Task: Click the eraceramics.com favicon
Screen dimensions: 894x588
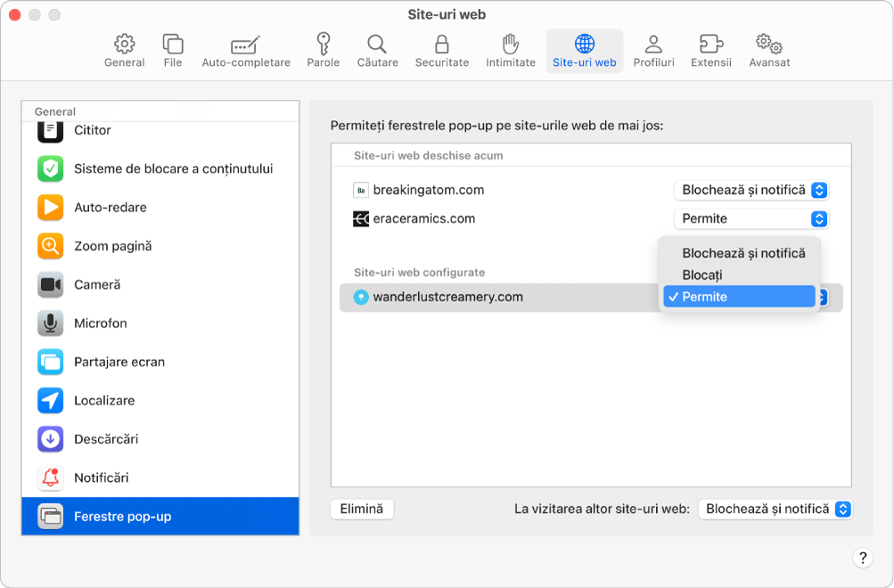Action: tap(361, 219)
